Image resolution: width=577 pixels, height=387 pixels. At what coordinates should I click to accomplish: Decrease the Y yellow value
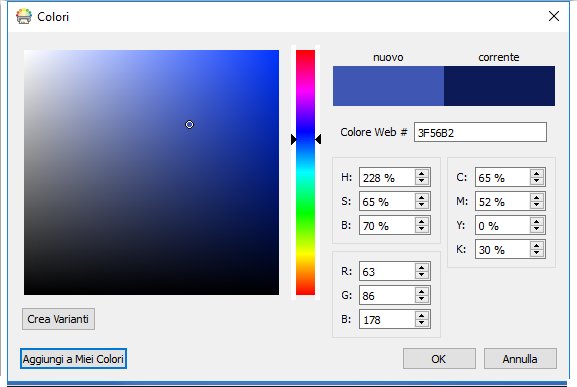click(537, 229)
